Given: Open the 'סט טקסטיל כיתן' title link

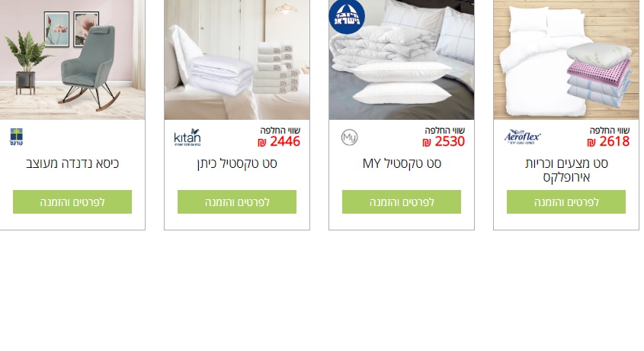Looking at the screenshot, I should pos(237,163).
